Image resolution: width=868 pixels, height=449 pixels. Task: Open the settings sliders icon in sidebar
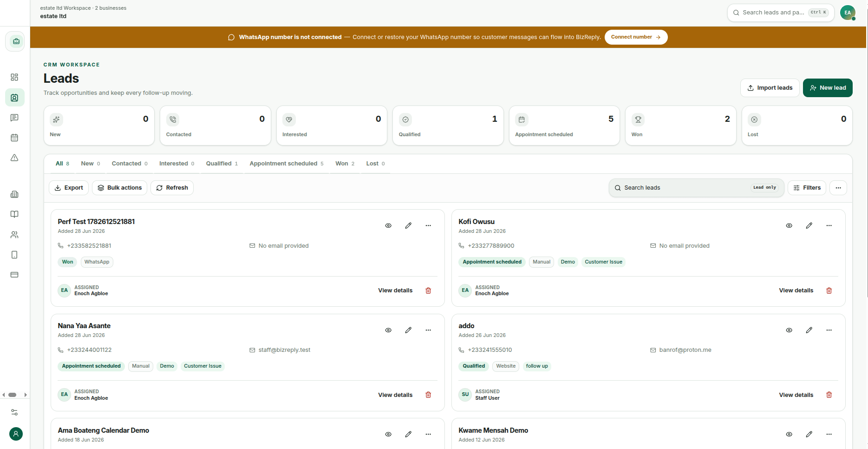tap(14, 412)
